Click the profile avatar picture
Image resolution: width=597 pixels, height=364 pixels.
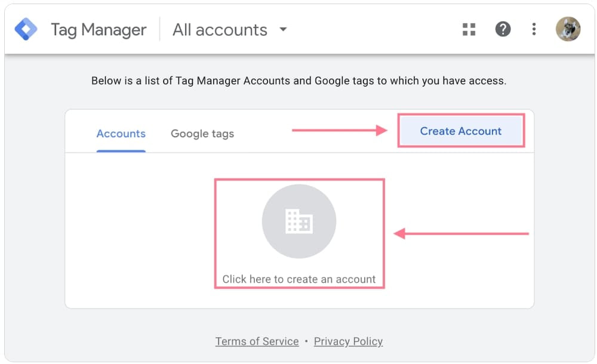pos(568,29)
